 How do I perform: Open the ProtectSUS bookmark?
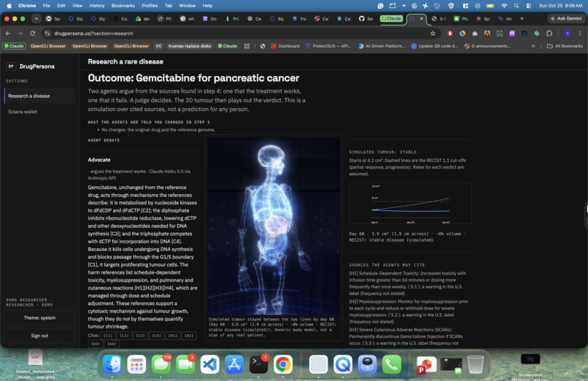tap(328, 46)
